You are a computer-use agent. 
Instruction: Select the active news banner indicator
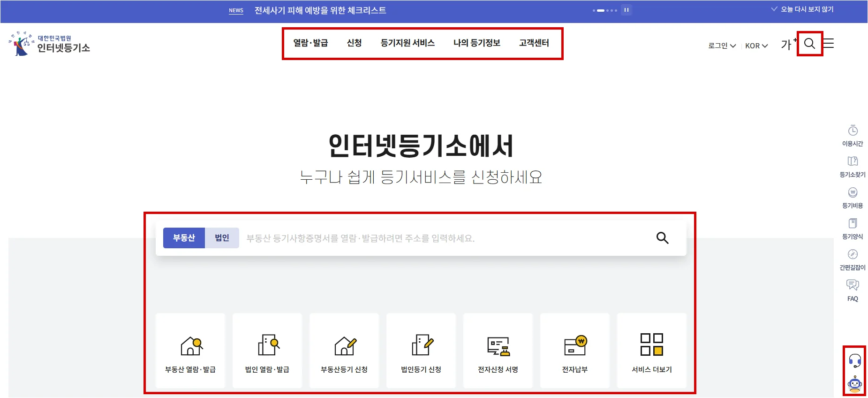coord(600,10)
